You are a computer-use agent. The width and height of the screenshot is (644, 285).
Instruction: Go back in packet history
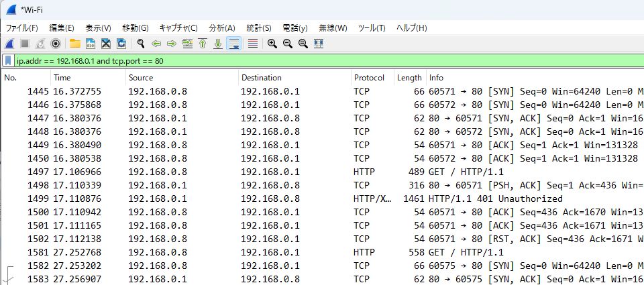click(156, 44)
